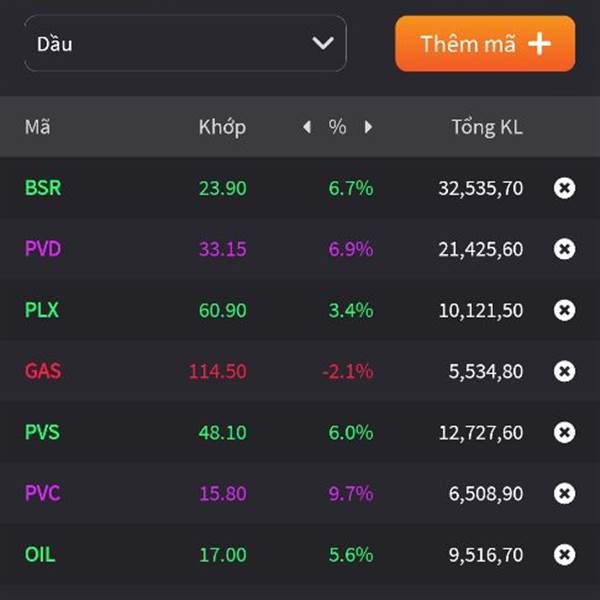Expand the watchlist selector chevron
Viewport: 600px width, 600px height.
click(x=322, y=43)
